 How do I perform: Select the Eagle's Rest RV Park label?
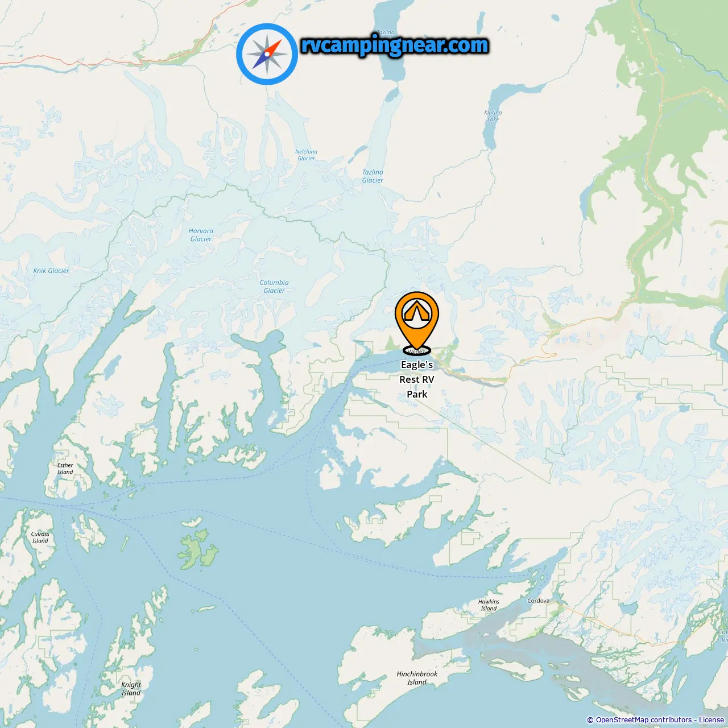click(x=417, y=379)
